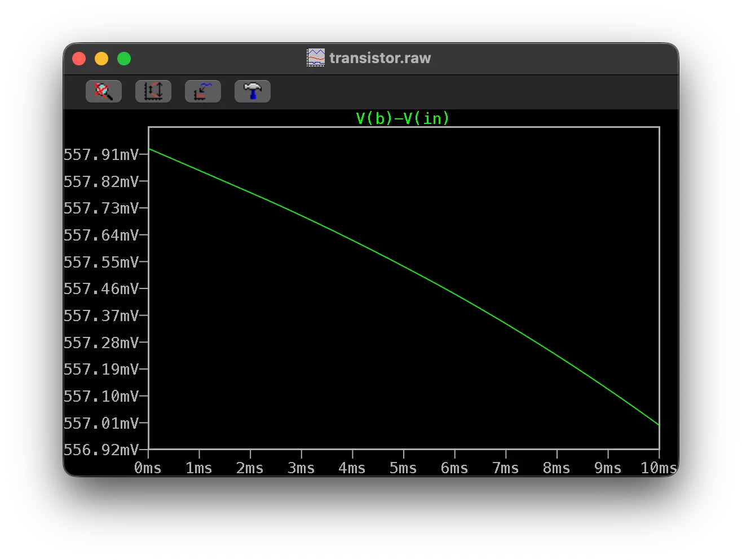Image resolution: width=742 pixels, height=560 pixels.
Task: Select the V(b)-V(in) trace label
Action: [x=403, y=118]
